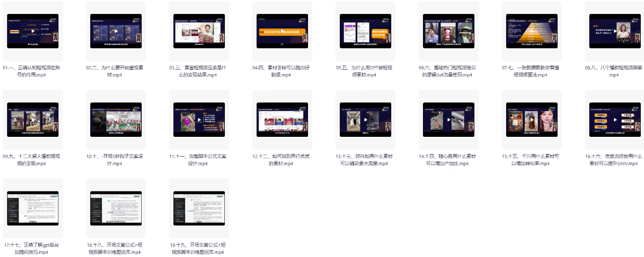Choose thumbnail 06 揭秘热门短视频背后的逻辑

tap(449, 31)
